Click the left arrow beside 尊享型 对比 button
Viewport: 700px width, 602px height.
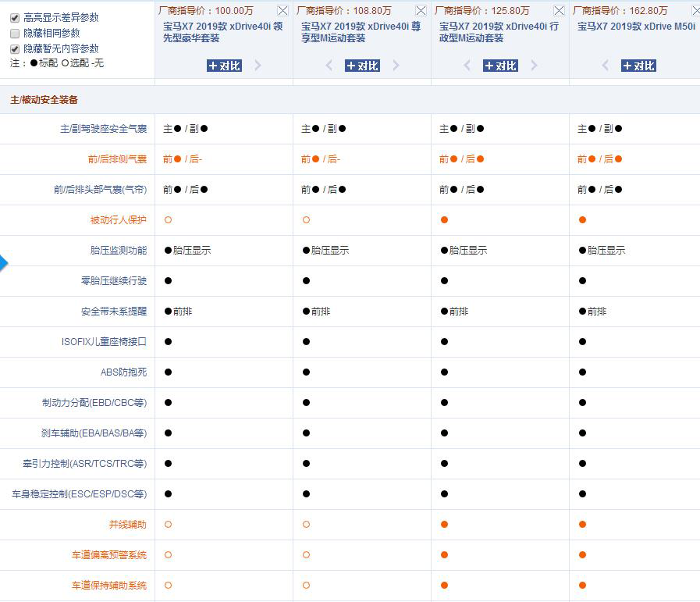click(x=328, y=66)
